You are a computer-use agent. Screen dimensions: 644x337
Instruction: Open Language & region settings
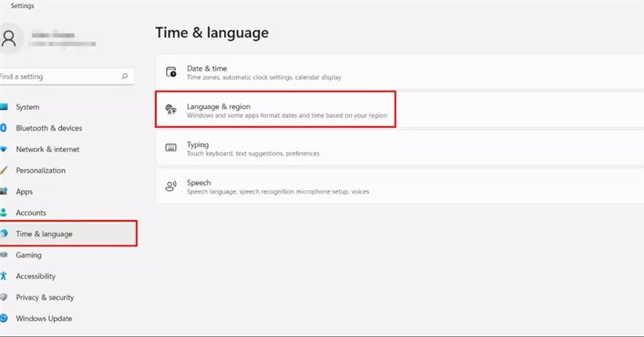399,109
